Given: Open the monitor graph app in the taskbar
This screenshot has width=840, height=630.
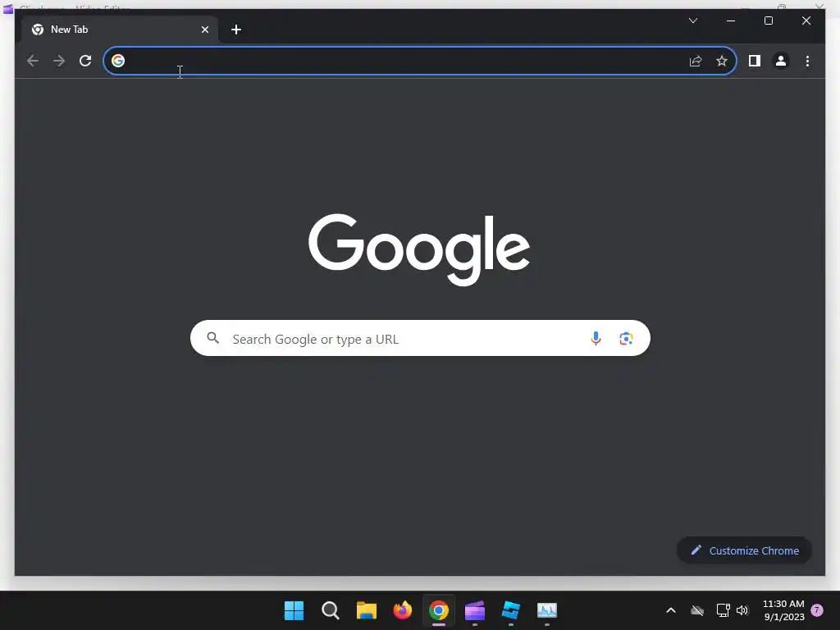Looking at the screenshot, I should tap(547, 610).
